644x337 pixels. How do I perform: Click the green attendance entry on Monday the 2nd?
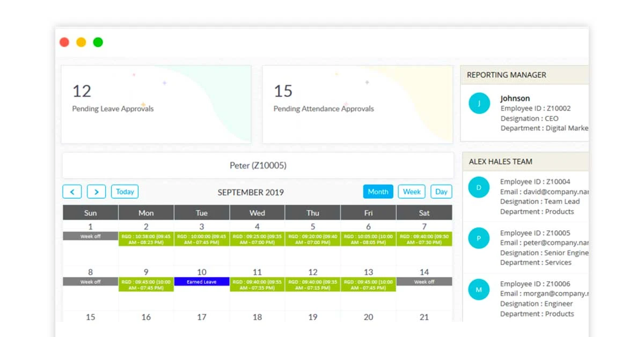[146, 239]
